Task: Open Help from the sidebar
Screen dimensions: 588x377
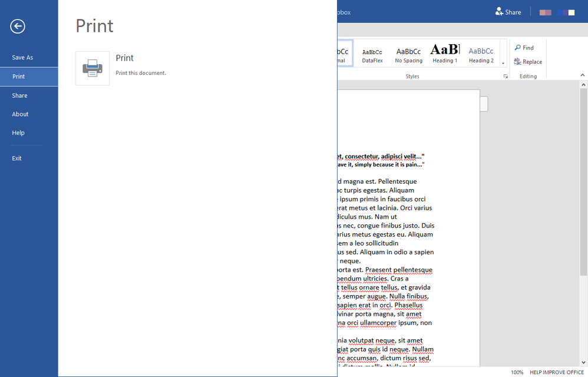Action: (18, 133)
